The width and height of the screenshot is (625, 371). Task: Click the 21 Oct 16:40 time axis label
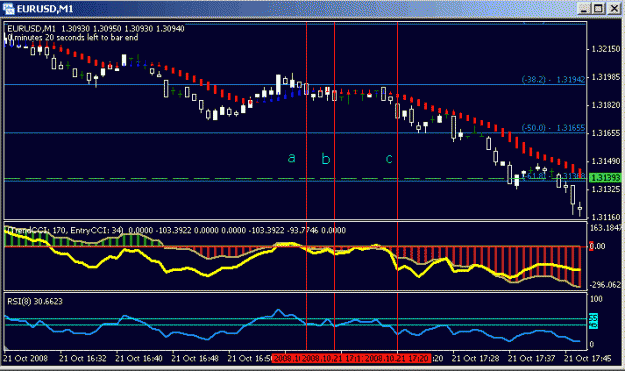point(139,358)
